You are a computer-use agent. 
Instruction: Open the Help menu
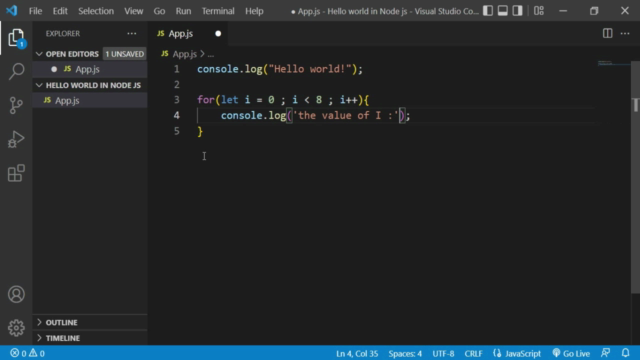click(x=254, y=11)
